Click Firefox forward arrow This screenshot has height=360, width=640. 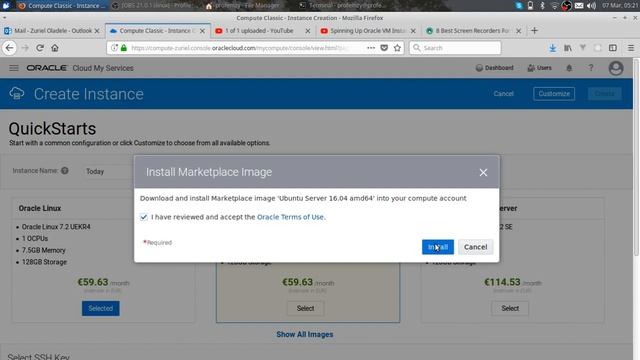(25, 48)
